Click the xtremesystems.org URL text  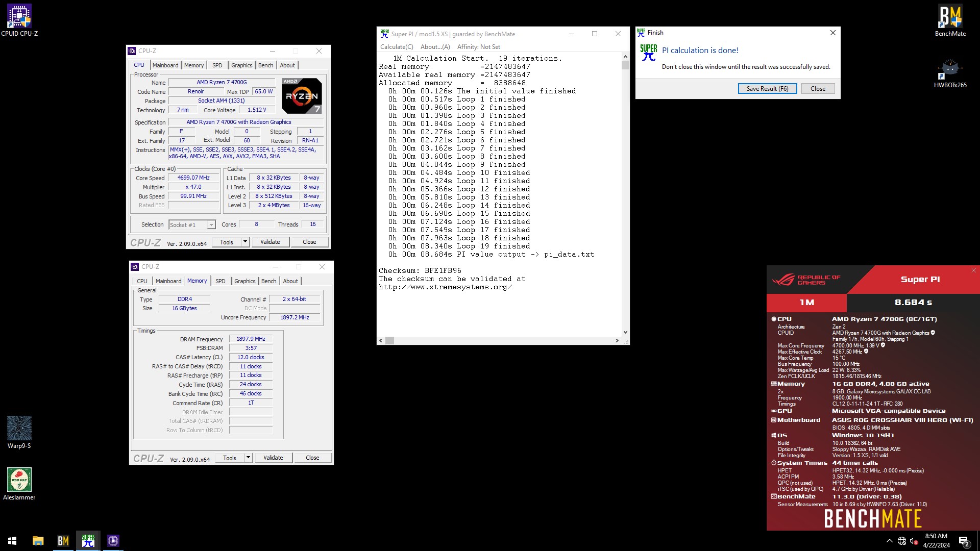(x=445, y=287)
